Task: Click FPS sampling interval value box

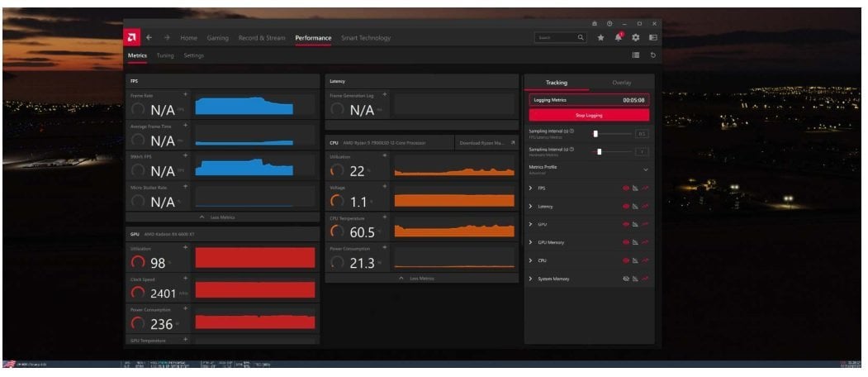Action: click(x=643, y=134)
